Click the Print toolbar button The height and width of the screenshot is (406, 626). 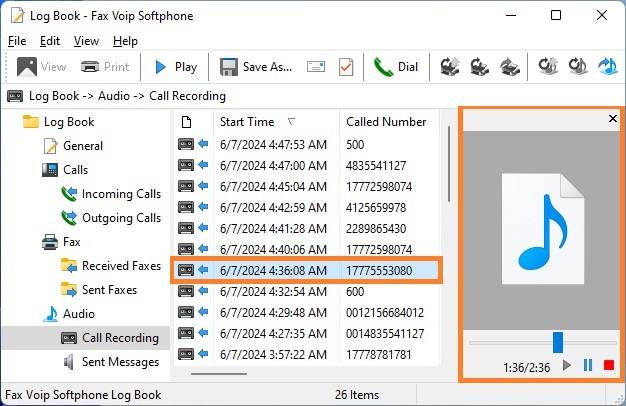[105, 67]
